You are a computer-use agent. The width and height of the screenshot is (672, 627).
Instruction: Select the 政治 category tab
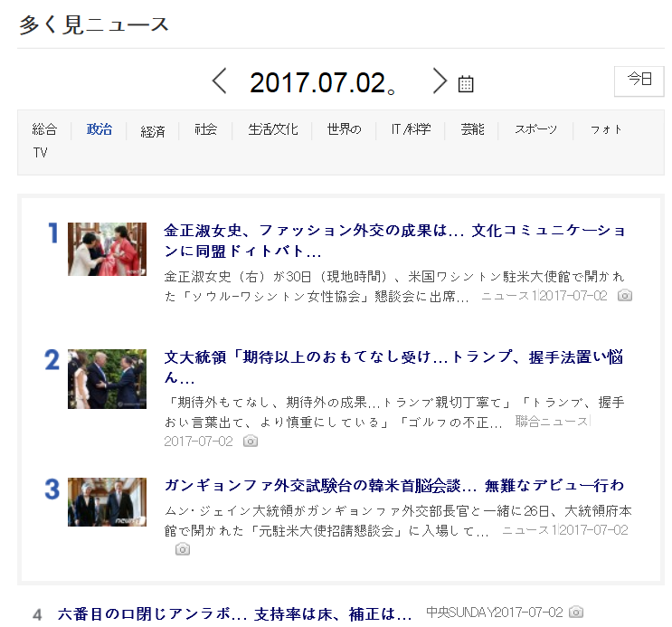[99, 129]
